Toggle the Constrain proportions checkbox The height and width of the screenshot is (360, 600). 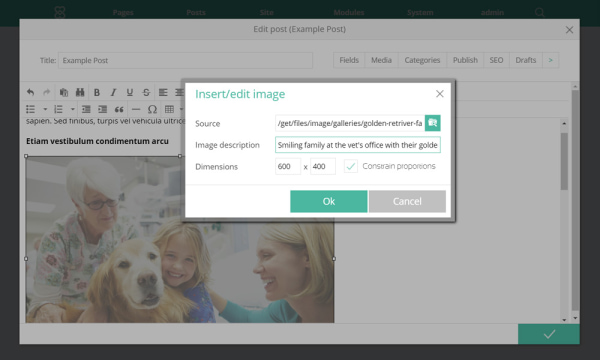pos(351,166)
